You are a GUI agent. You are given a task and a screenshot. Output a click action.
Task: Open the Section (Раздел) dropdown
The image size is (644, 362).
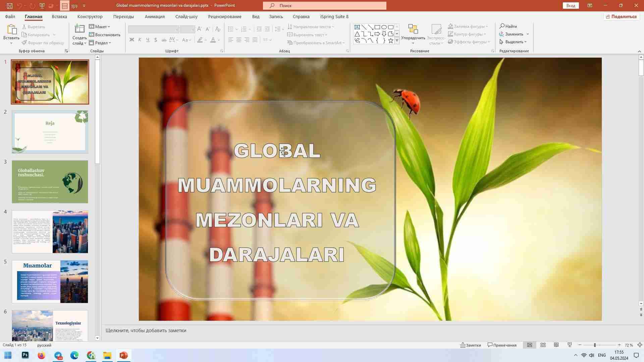(100, 43)
